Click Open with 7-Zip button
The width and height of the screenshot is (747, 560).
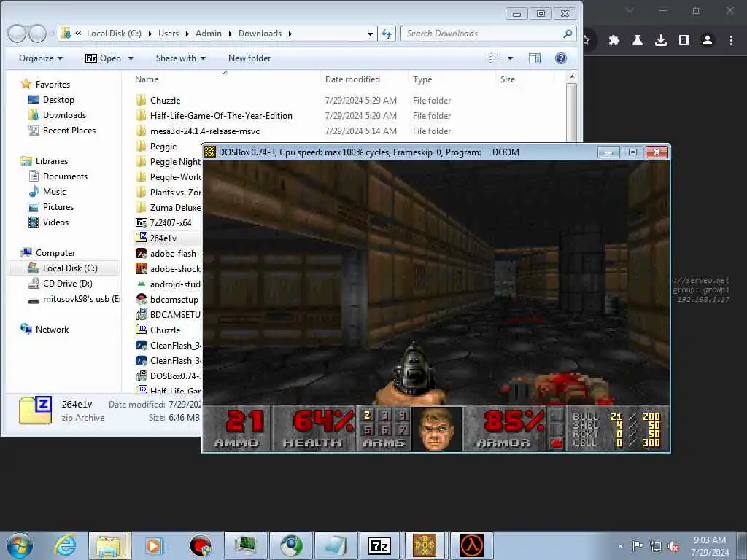(x=103, y=58)
